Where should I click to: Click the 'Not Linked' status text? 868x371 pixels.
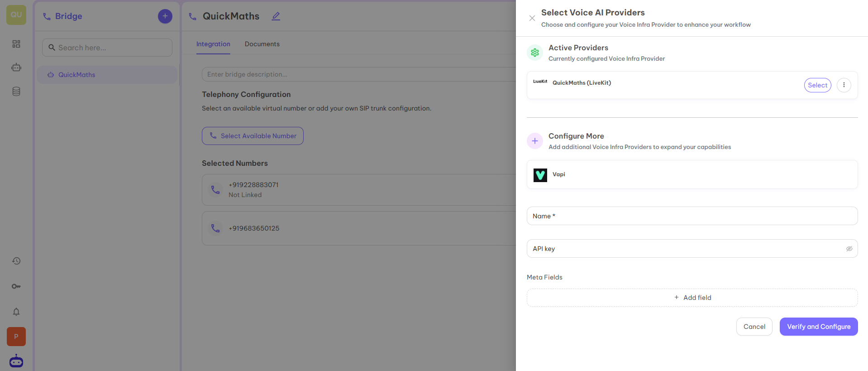(x=245, y=195)
